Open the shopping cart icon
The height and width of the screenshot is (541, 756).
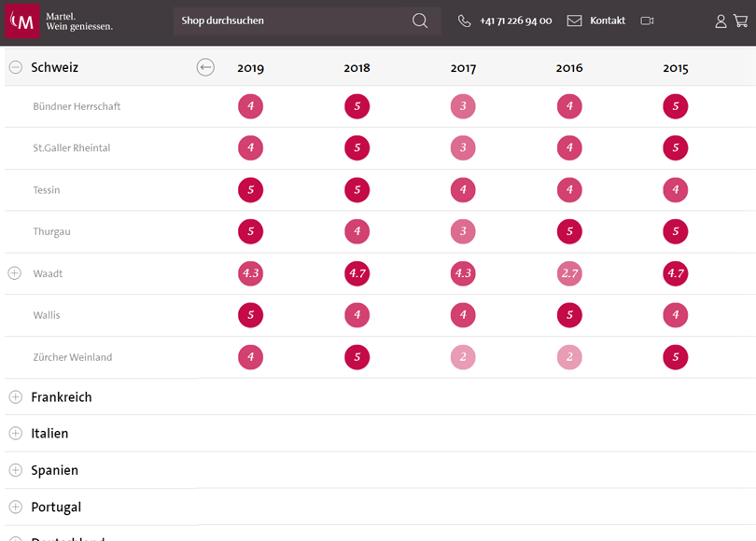(x=741, y=21)
